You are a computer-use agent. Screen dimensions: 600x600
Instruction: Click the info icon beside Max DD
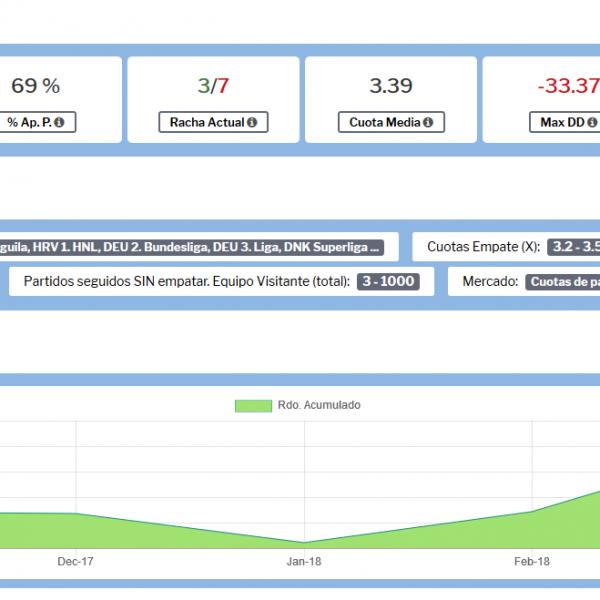[x=591, y=123]
